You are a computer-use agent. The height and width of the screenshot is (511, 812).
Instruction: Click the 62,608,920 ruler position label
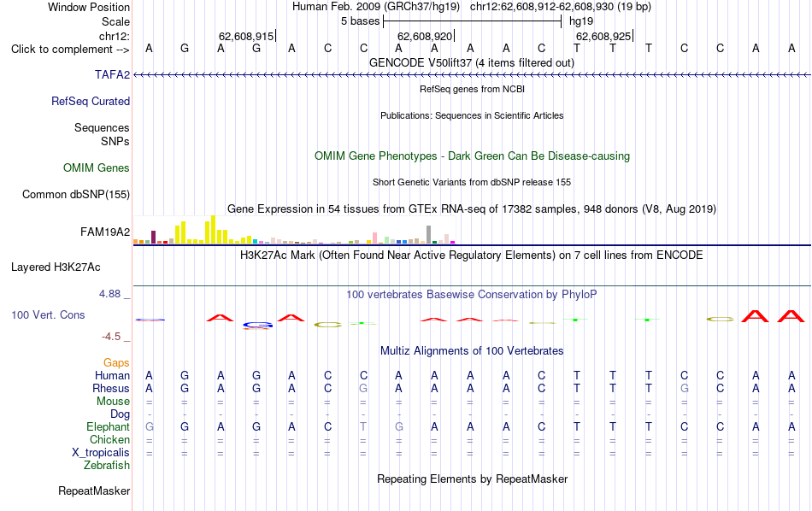click(x=425, y=36)
